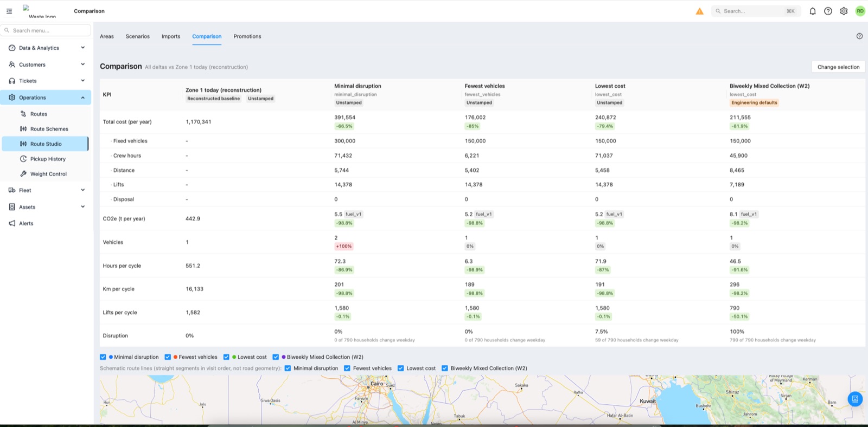Click the Alerts megaphone icon
Screen dimensions: 868x427
click(12, 223)
